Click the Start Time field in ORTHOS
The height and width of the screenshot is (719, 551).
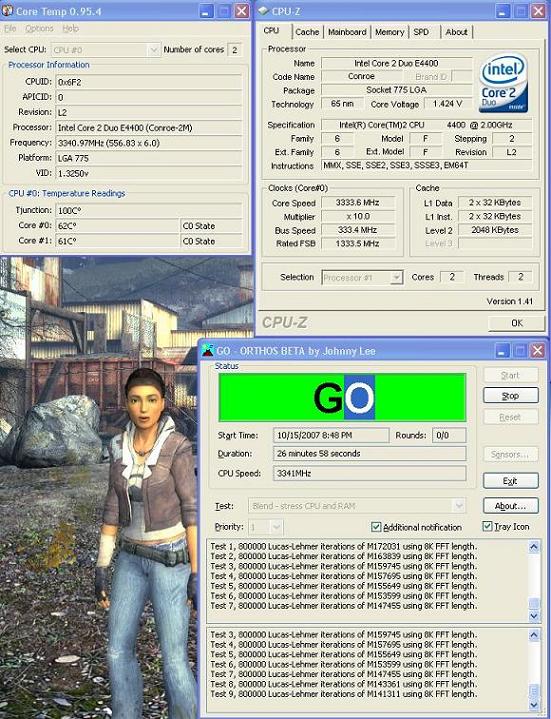click(x=331, y=435)
